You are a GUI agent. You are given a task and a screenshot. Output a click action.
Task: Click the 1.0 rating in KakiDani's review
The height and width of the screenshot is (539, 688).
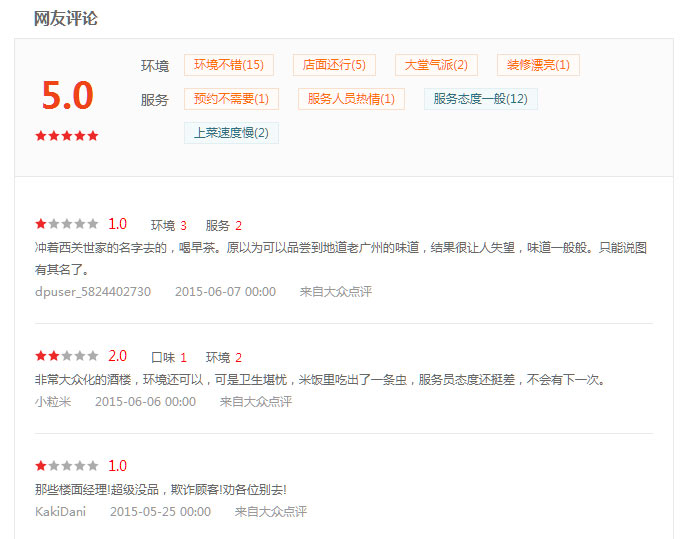tap(118, 465)
